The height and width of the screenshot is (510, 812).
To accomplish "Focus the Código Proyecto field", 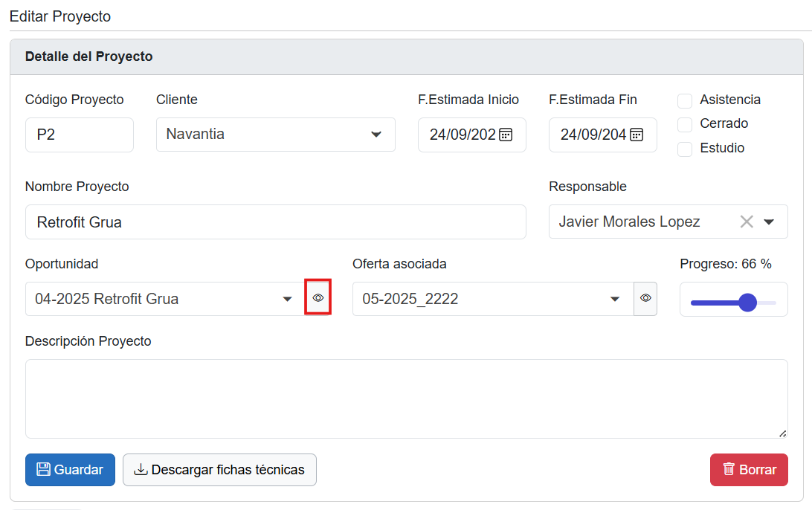I will 79,135.
